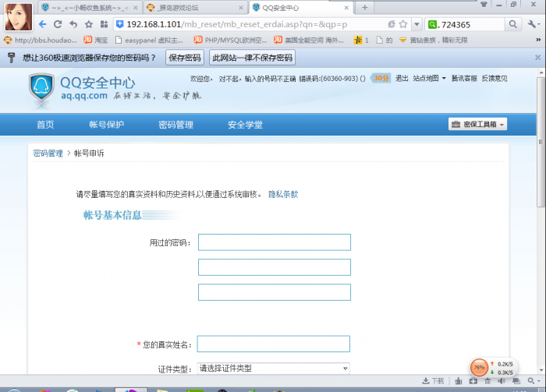Click the 保存密码 button

(185, 58)
